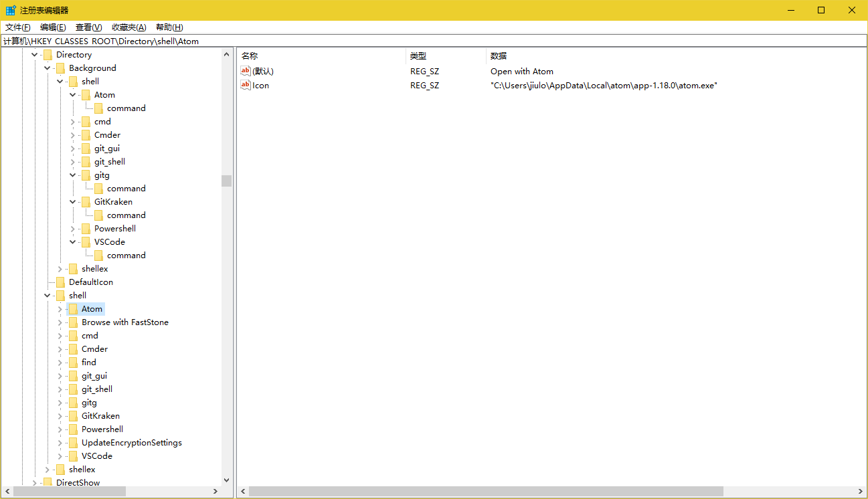Click the Registry Editor icon in title bar

coord(11,10)
